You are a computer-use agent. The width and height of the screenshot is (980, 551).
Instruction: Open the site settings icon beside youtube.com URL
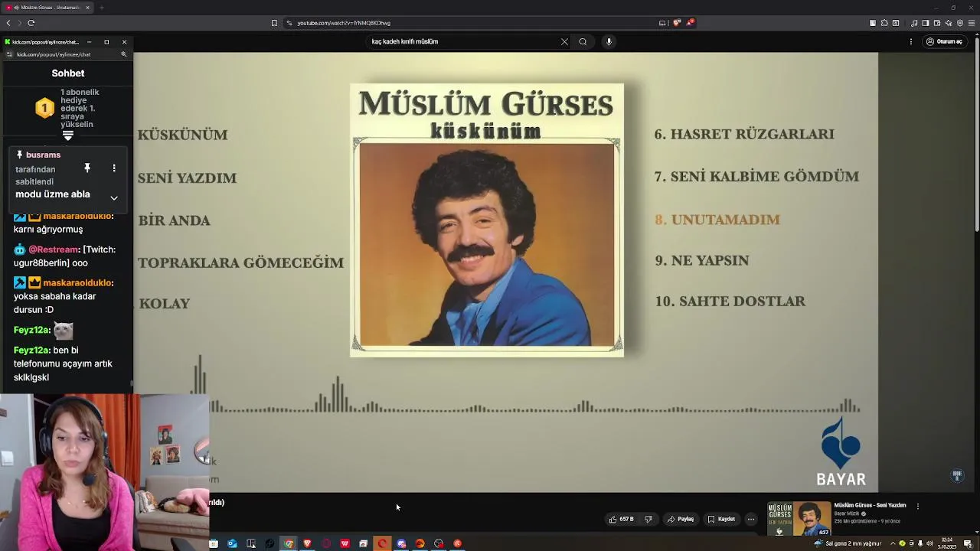(289, 23)
